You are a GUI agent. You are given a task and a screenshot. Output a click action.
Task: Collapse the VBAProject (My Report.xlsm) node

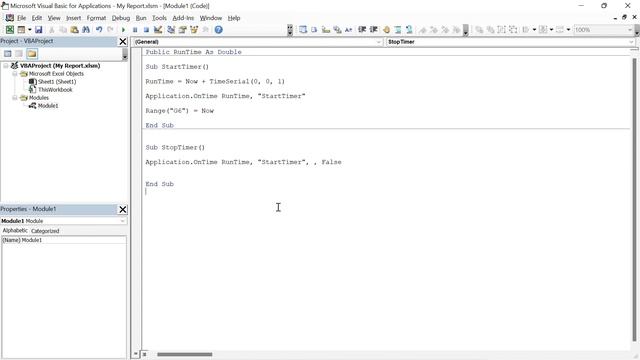pos(6,66)
